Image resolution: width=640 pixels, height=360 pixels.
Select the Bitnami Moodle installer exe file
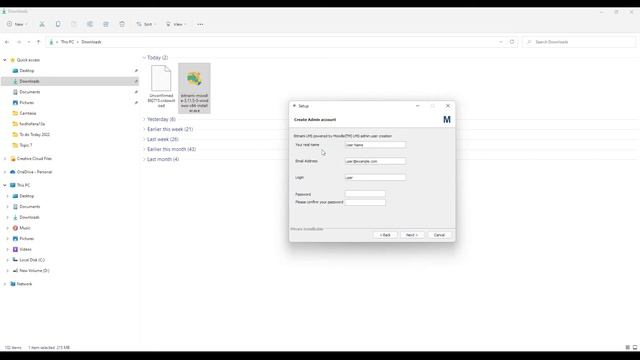[x=194, y=88]
